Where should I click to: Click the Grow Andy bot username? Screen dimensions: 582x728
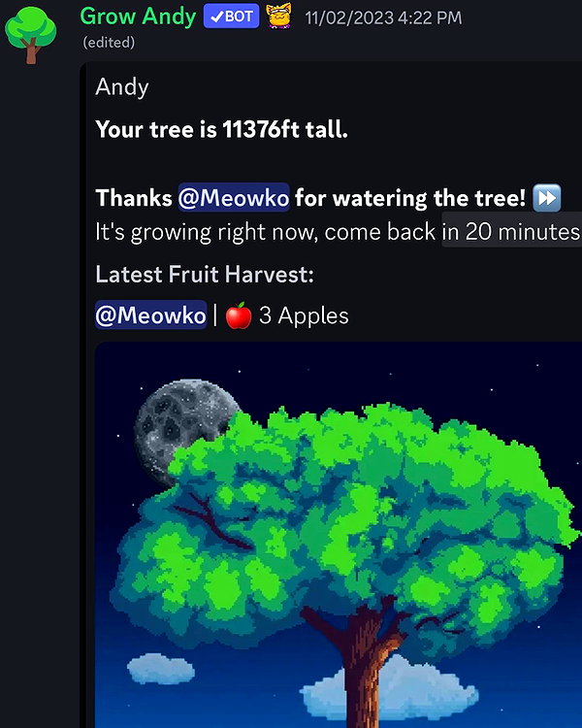(138, 17)
